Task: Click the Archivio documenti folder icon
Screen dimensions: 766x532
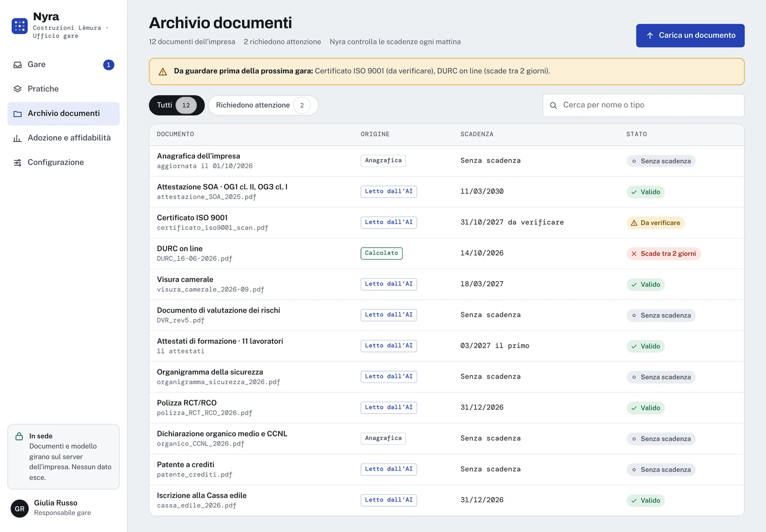Action: point(18,113)
